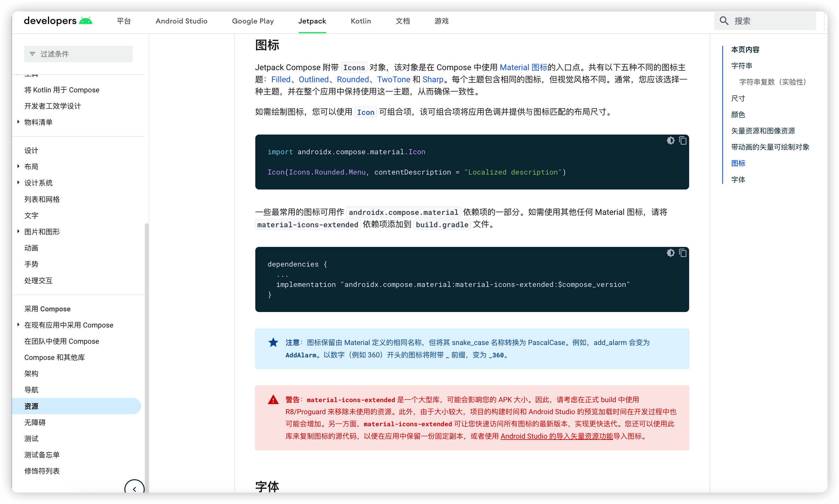The image size is (839, 504).
Task: Open the Filled icon theme link
Action: 281,79
